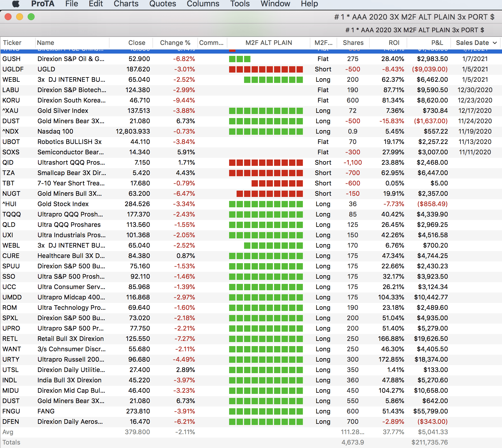This screenshot has height=448, width=502.
Task: Sort by the Shares column header
Action: coord(353,43)
